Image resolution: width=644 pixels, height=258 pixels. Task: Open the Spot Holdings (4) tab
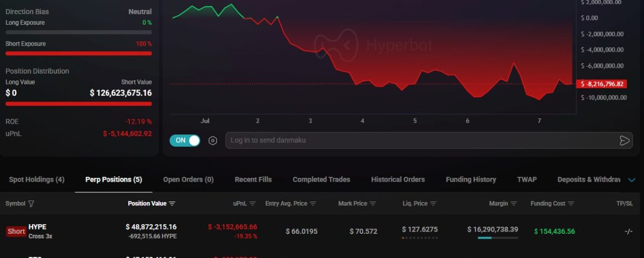(x=36, y=180)
